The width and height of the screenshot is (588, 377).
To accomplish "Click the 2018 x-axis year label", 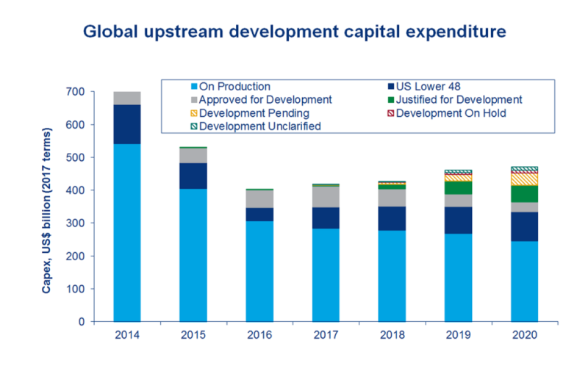I will click(x=391, y=336).
